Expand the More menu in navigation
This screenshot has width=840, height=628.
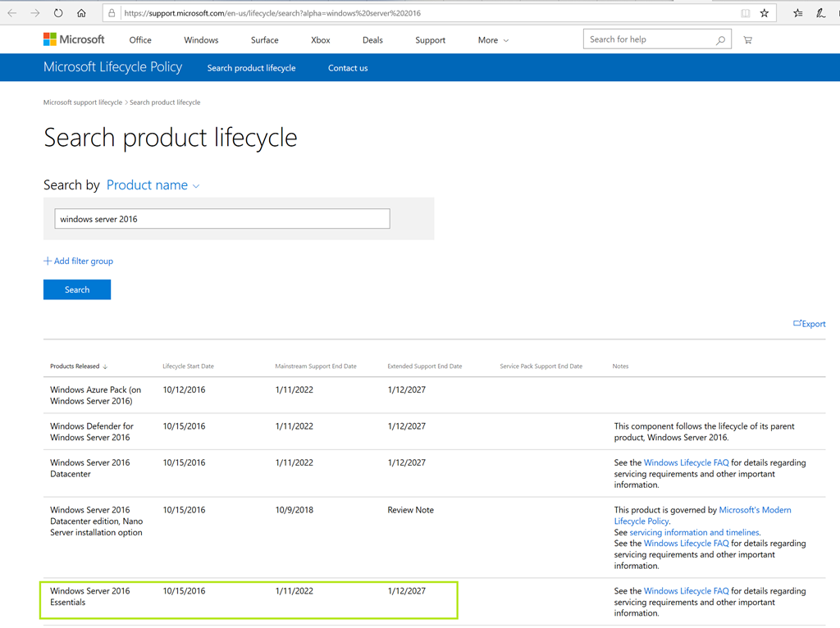point(493,40)
